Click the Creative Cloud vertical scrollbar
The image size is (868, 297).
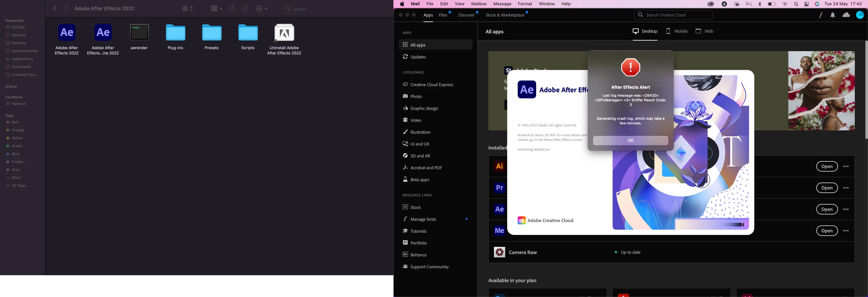(866, 90)
